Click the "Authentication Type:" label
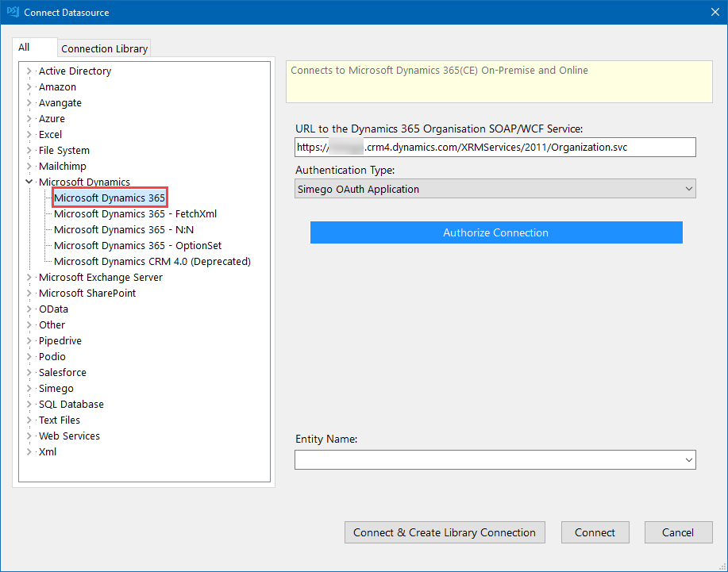This screenshot has height=572, width=728. (345, 171)
